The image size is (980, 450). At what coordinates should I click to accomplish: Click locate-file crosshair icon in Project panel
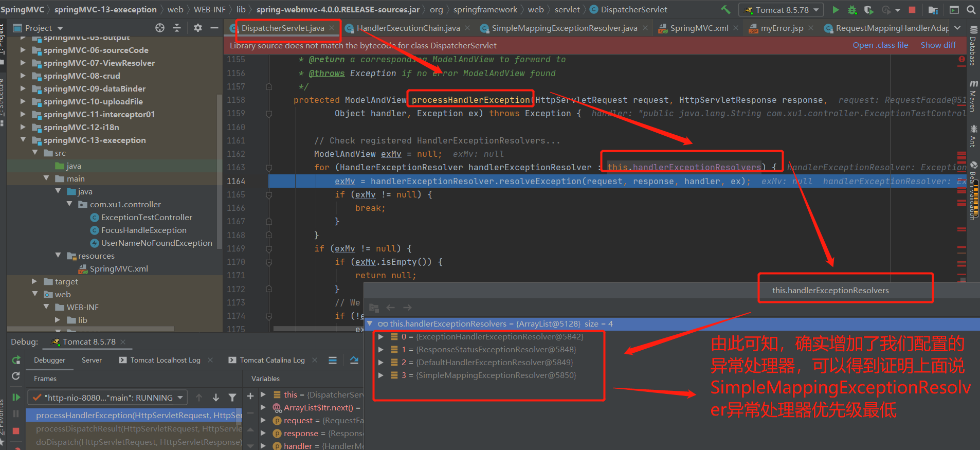[160, 28]
